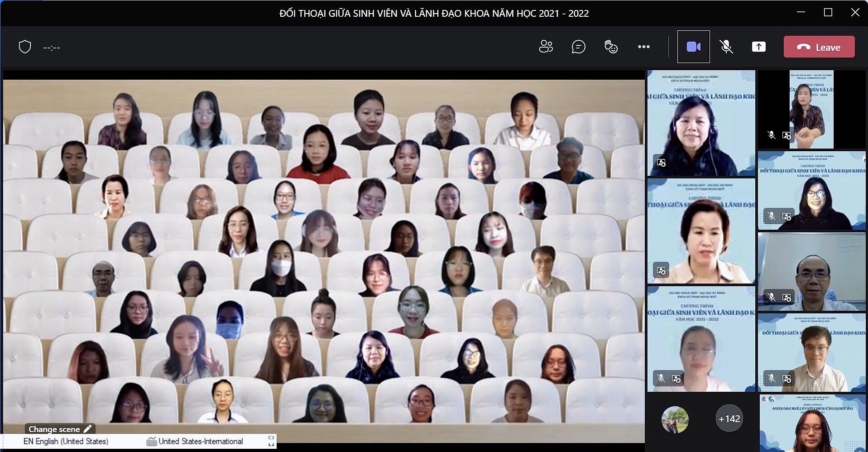Open the +142 more participants overflow
The image size is (868, 452).
tap(729, 419)
